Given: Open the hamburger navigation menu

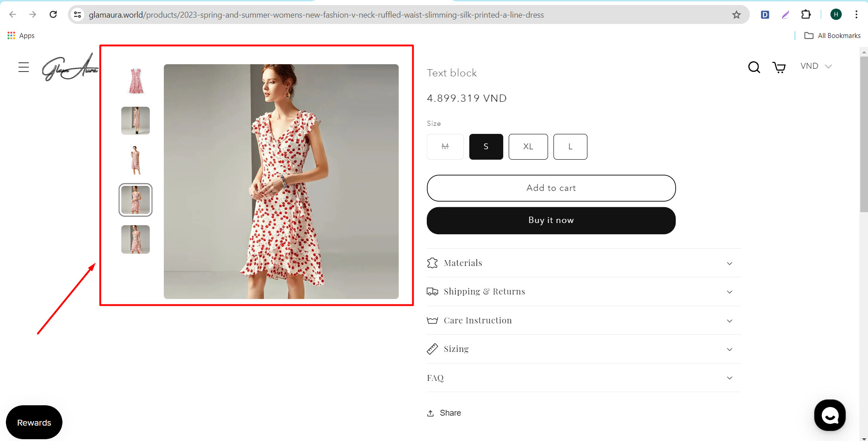Looking at the screenshot, I should [x=24, y=67].
